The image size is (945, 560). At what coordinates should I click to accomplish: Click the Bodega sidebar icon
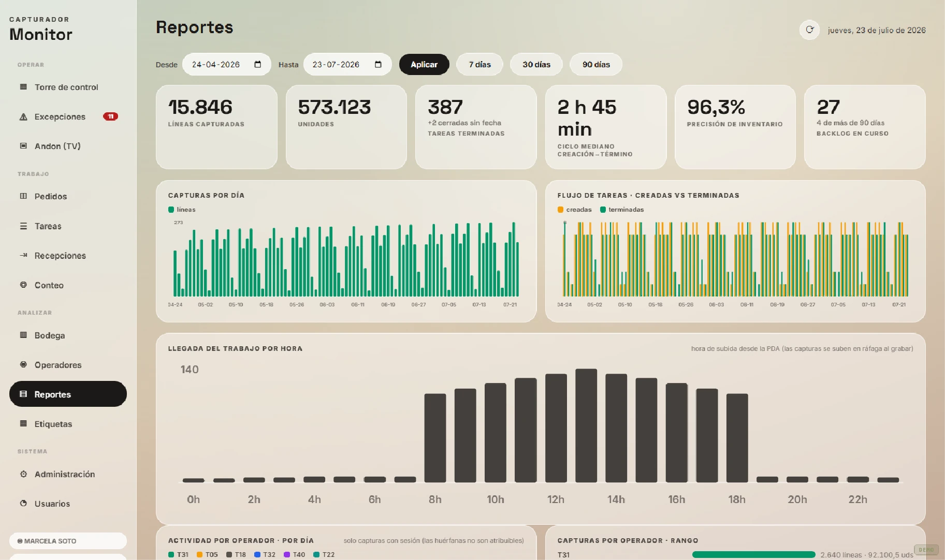pos(23,335)
